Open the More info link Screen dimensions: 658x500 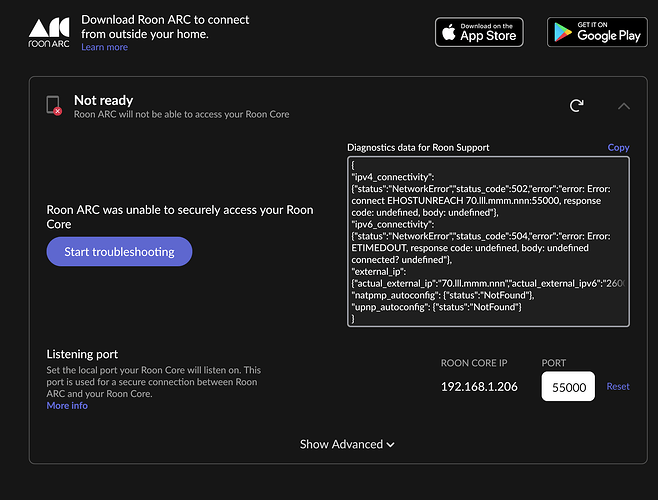(67, 406)
